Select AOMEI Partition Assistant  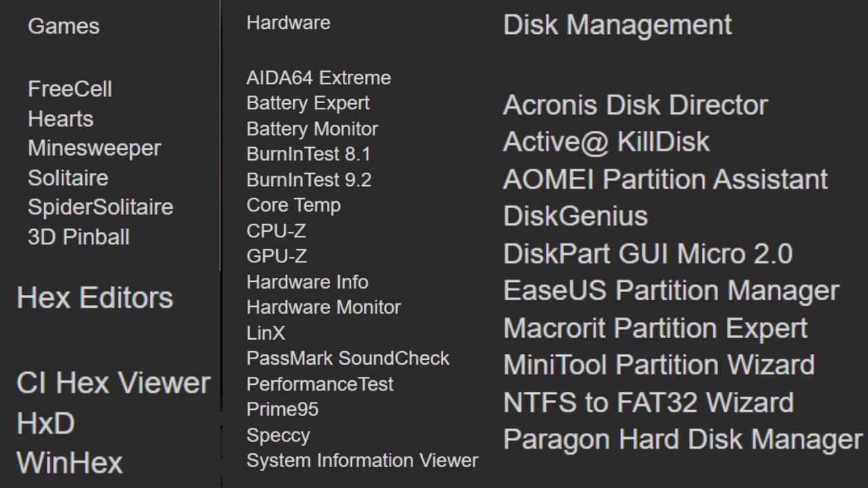coord(665,180)
